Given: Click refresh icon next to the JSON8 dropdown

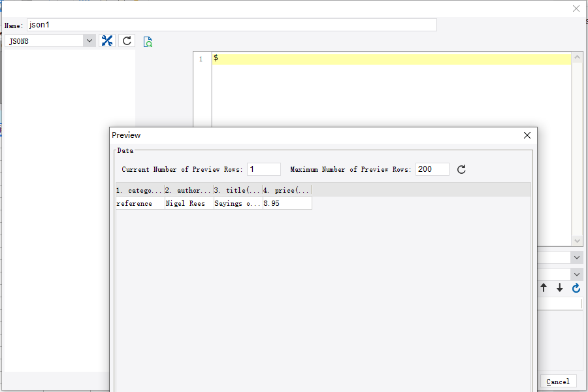Looking at the screenshot, I should point(127,41).
